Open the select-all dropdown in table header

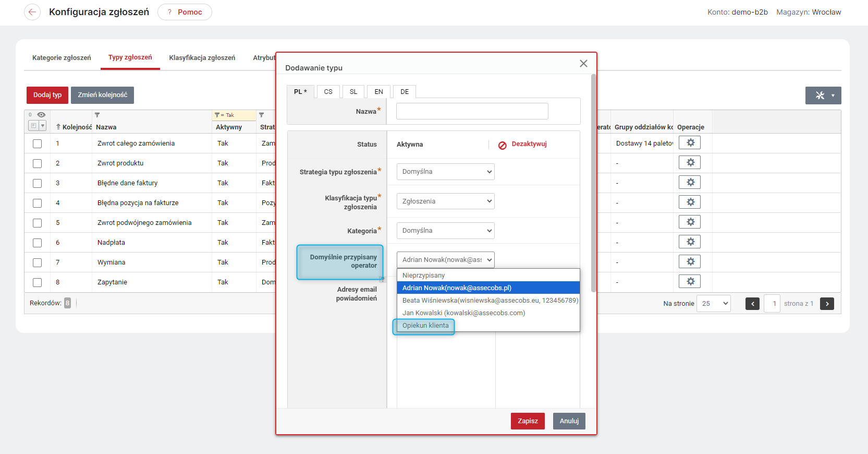click(43, 126)
